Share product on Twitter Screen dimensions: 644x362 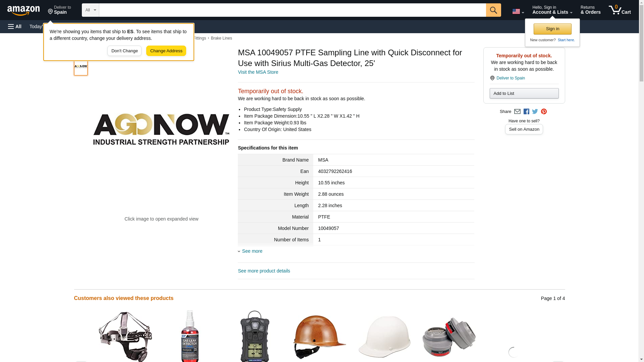[x=535, y=112]
